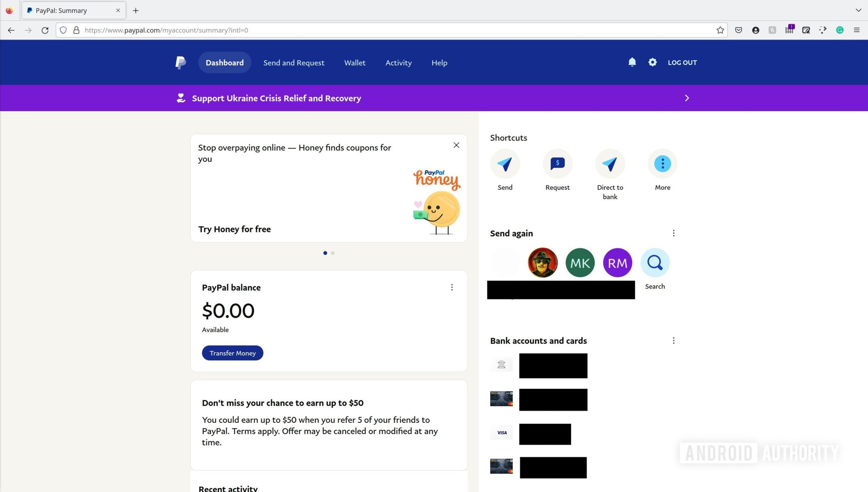The width and height of the screenshot is (868, 492).
Task: Dismiss the Honey promotional banner
Action: coord(455,145)
